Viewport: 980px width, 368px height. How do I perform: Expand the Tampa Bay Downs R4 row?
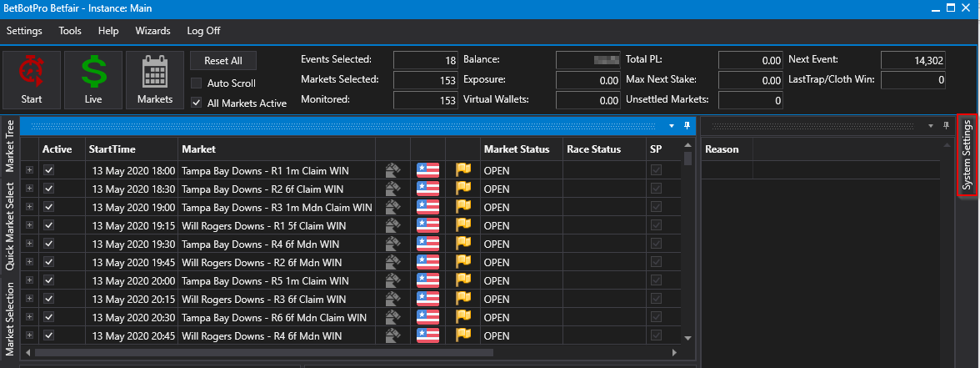[29, 244]
